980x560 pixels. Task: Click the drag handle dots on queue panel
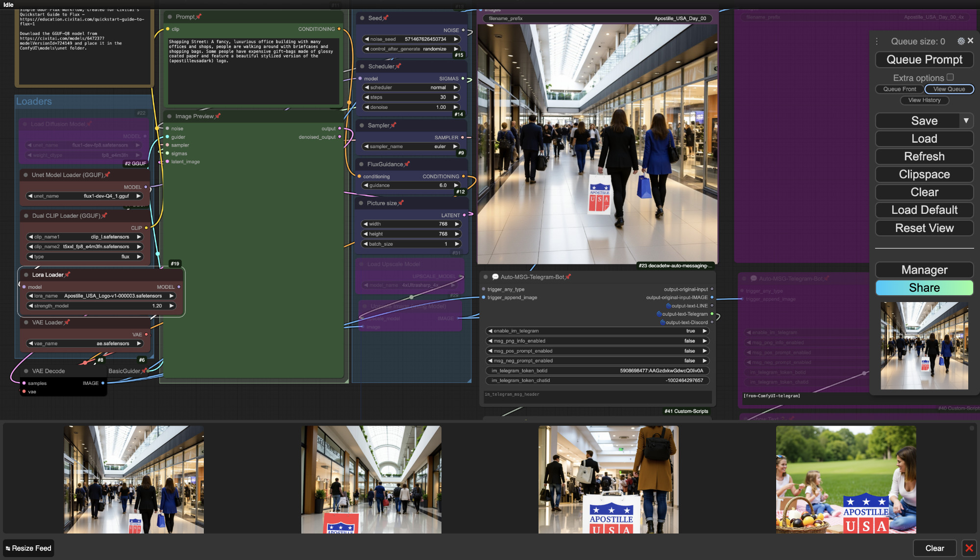(x=877, y=41)
